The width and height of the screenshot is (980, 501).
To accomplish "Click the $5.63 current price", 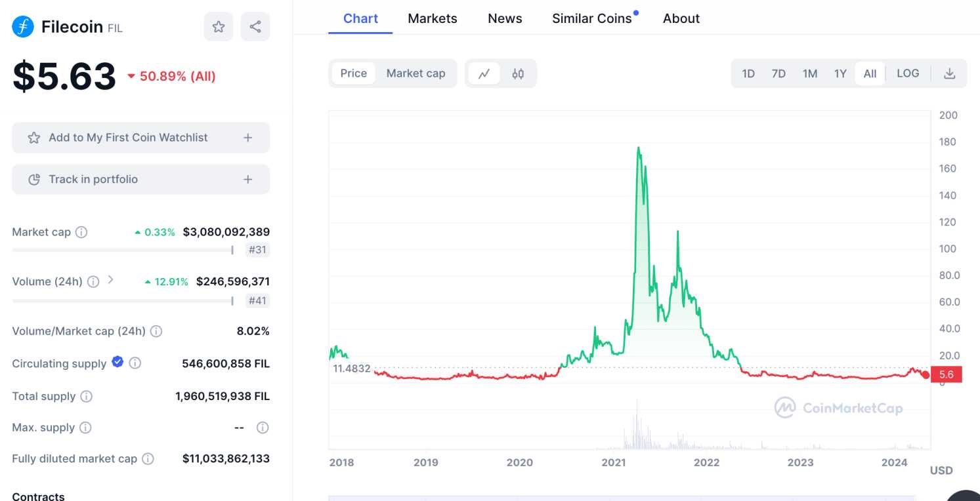I will tap(64, 76).
